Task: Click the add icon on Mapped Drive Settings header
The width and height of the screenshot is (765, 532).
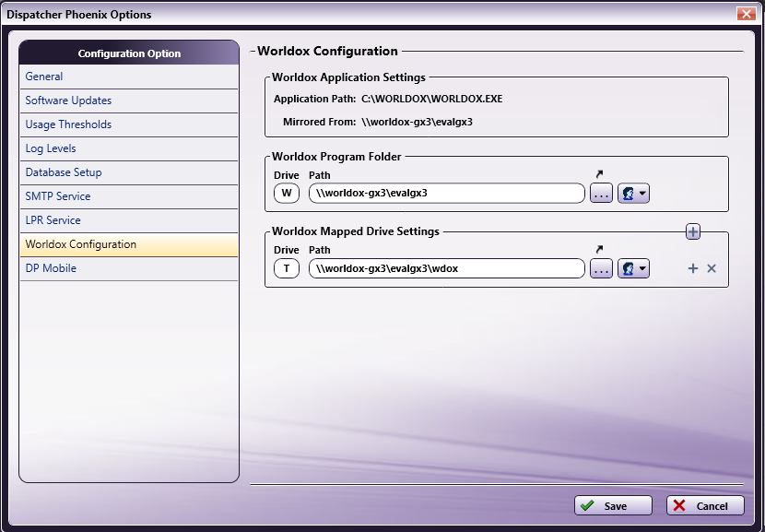Action: (693, 231)
